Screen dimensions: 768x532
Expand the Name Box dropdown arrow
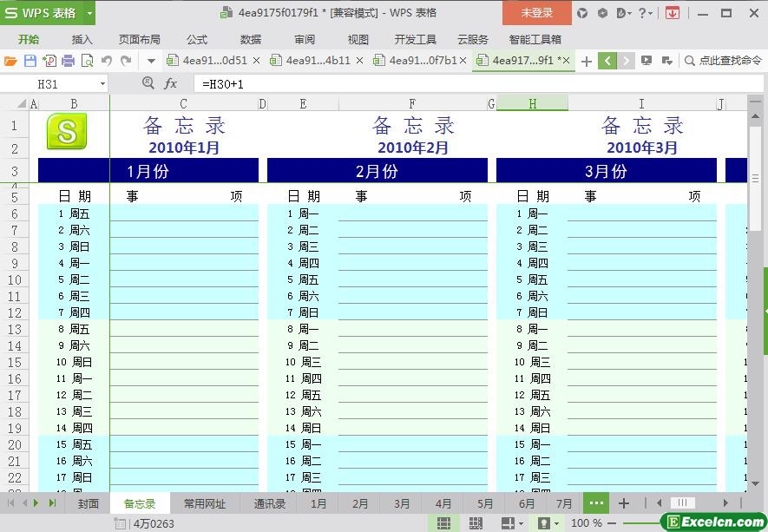[102, 84]
